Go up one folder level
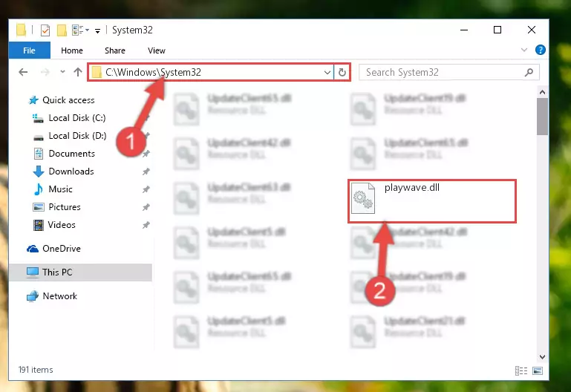 (x=78, y=72)
